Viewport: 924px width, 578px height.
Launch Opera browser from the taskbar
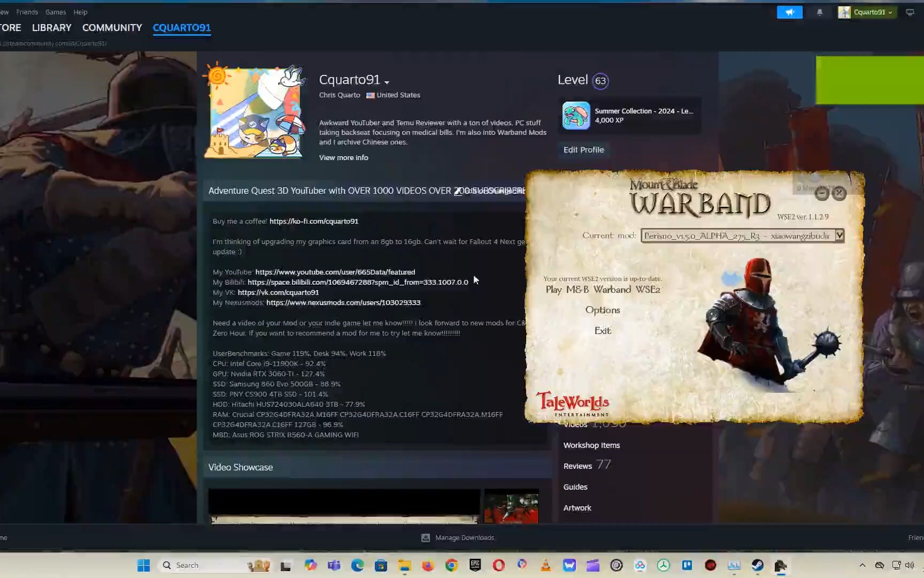(x=498, y=565)
